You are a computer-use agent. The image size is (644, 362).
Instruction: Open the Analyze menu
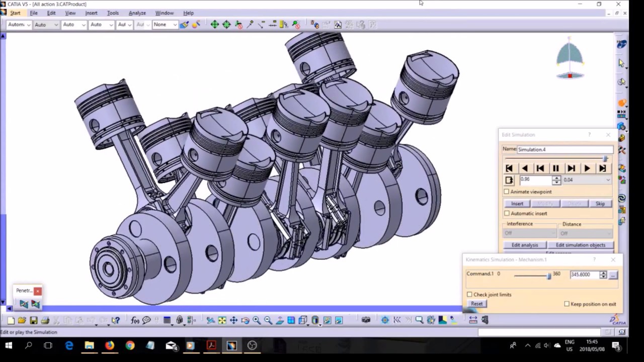(137, 13)
